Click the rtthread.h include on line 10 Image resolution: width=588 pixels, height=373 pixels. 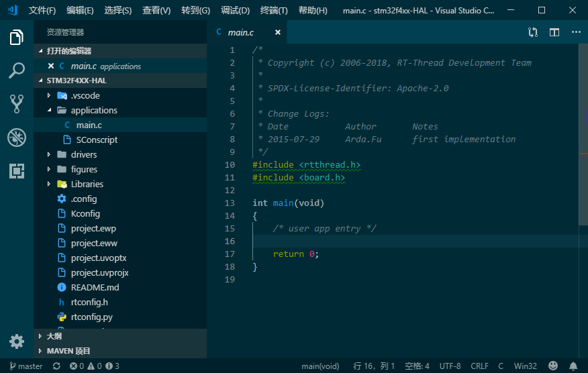330,164
